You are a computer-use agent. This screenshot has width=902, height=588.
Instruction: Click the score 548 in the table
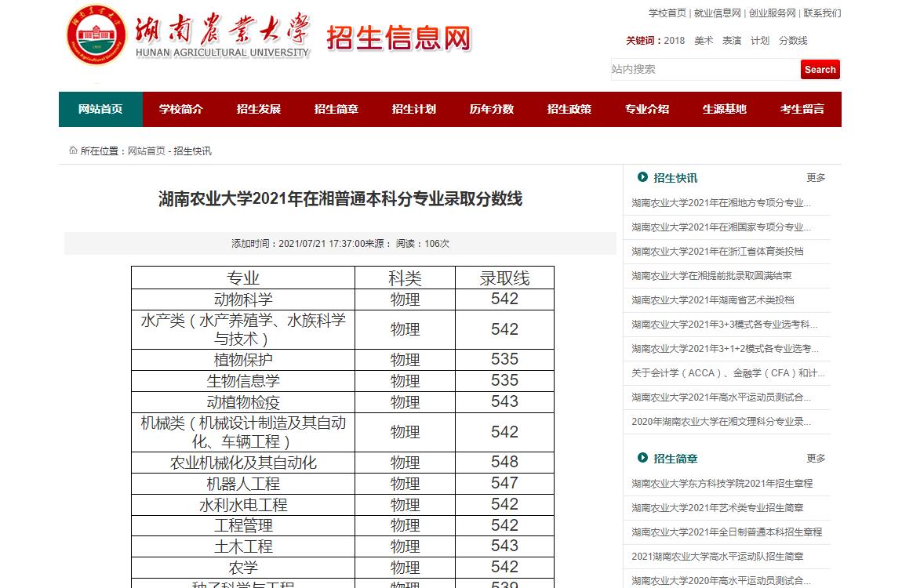point(504,462)
